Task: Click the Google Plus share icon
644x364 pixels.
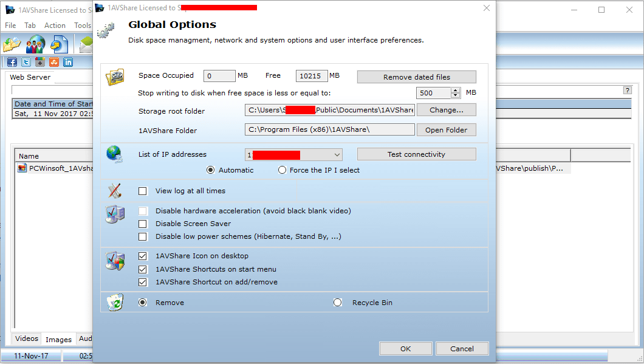Action: (x=40, y=61)
